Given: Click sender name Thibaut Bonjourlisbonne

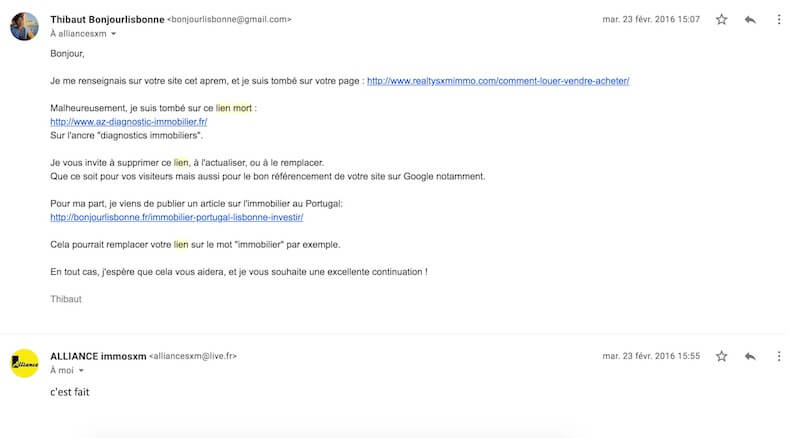Looking at the screenshot, I should coord(106,19).
